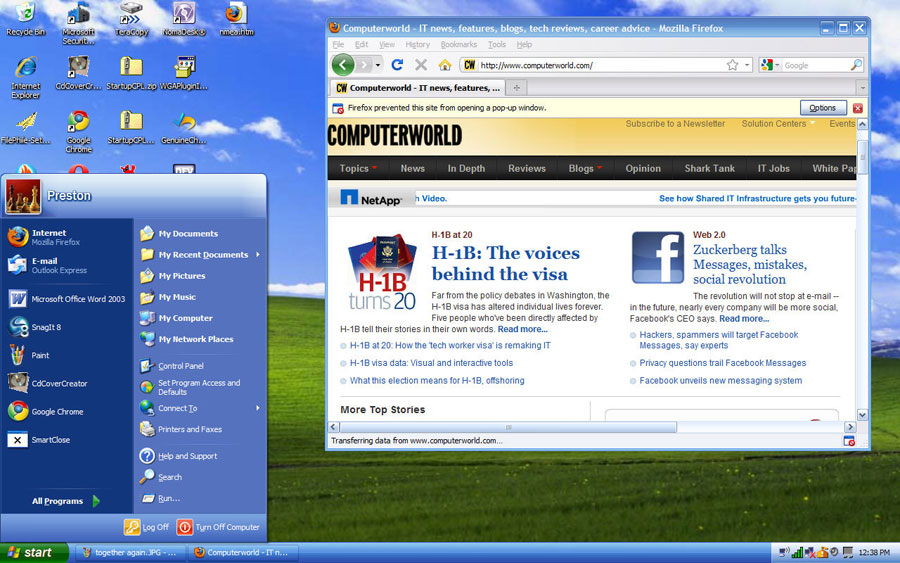Open Google Chrome in Start menu

point(57,412)
